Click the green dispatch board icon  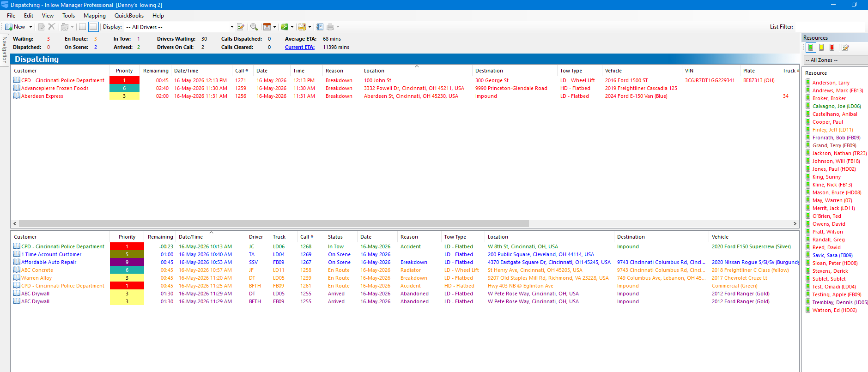point(285,27)
